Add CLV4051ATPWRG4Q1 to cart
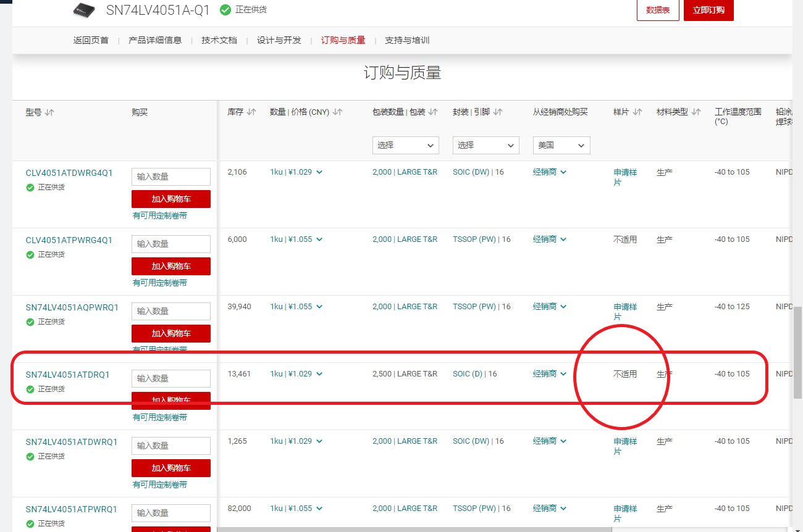 171,266
